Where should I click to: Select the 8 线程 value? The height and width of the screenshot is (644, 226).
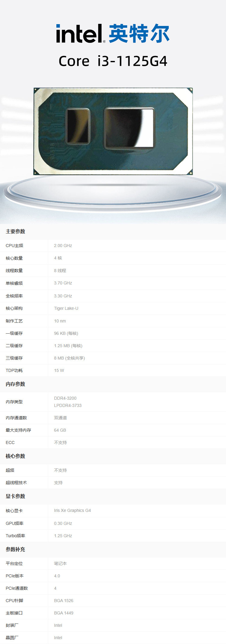[60, 271]
